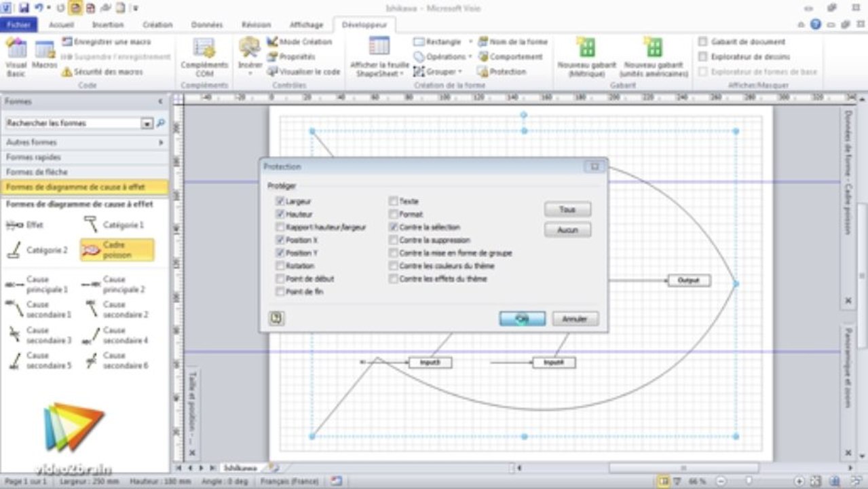Switch to the Affichage tab
Screen dimensions: 868x489
click(x=306, y=24)
